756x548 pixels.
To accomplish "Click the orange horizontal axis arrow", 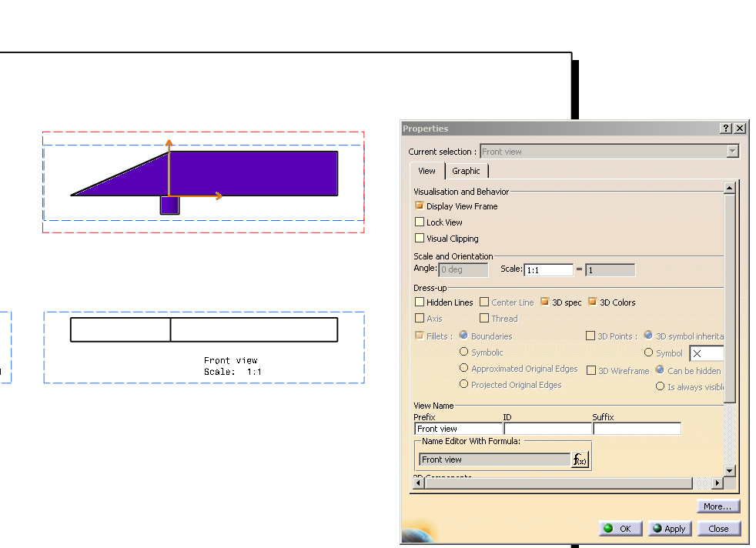I will tap(196, 195).
